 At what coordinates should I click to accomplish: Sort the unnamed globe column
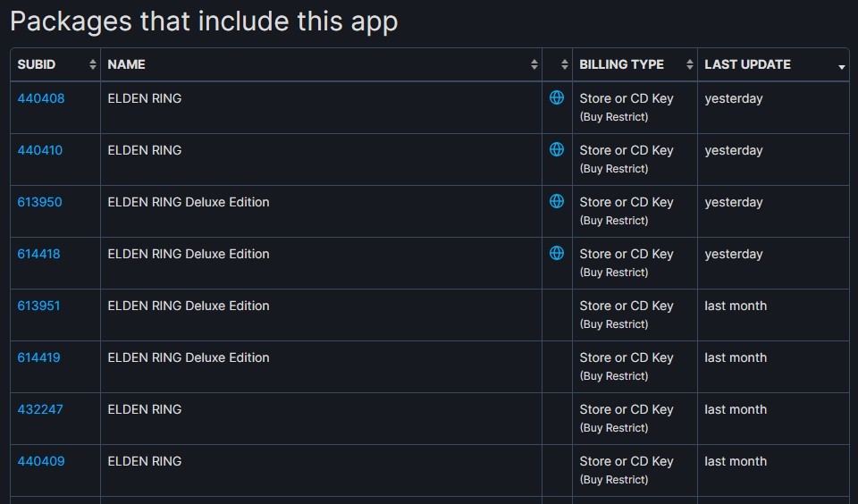click(x=565, y=64)
